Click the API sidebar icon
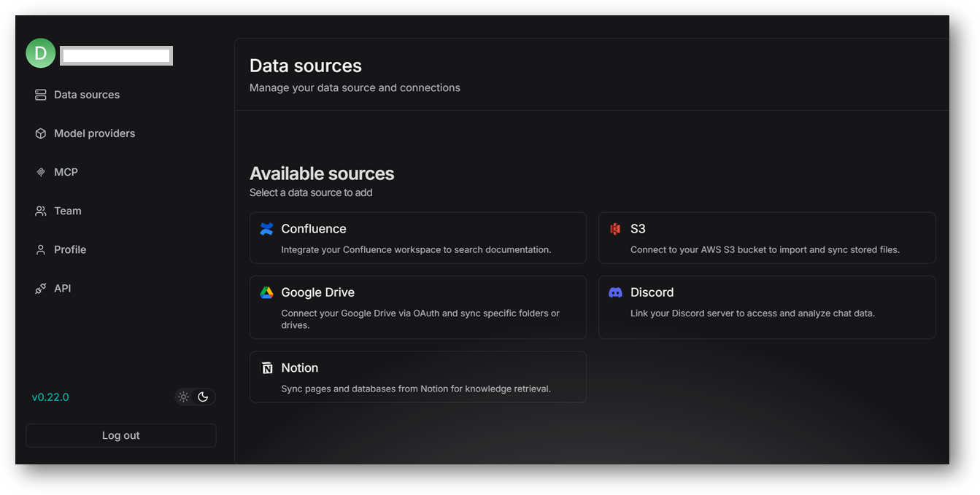This screenshot has width=980, height=495. click(x=40, y=288)
